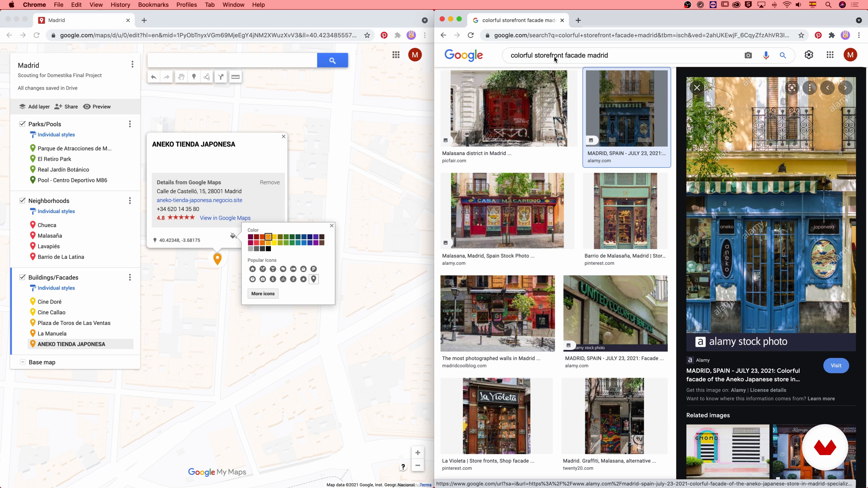868x488 pixels.
Task: Click the More icons button
Action: (263, 294)
